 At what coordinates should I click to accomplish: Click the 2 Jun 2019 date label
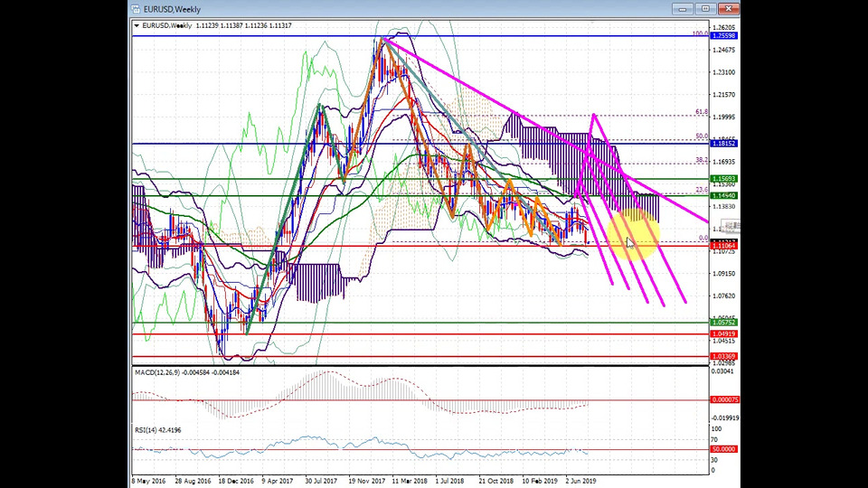click(x=580, y=482)
